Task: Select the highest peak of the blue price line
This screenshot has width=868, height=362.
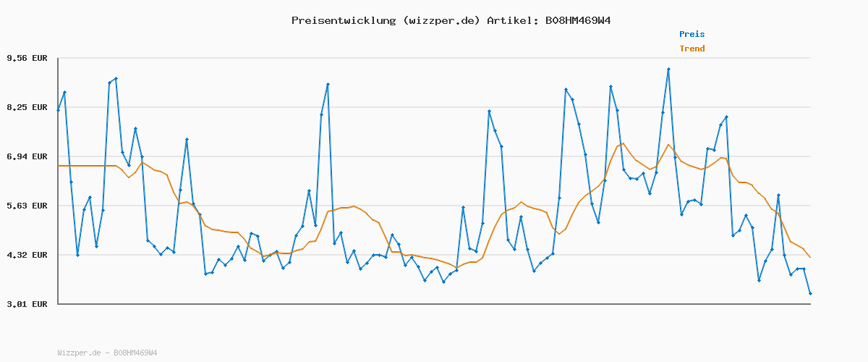Action: (668, 70)
